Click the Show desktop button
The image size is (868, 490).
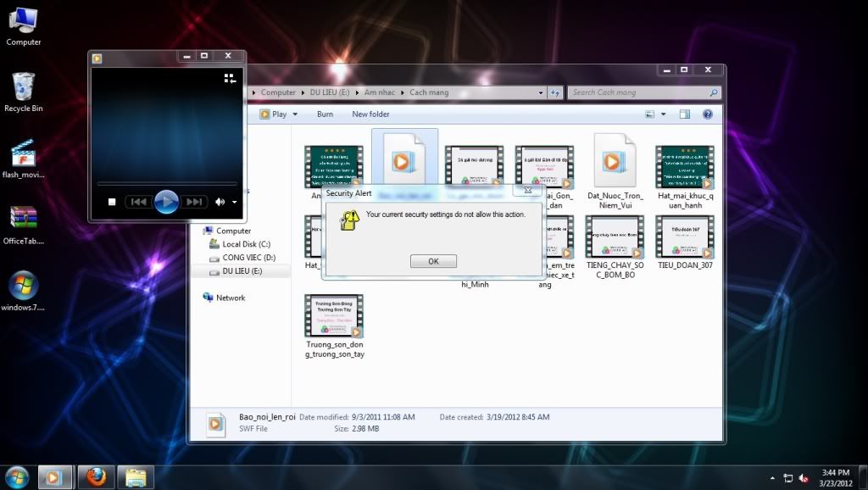tap(864, 477)
